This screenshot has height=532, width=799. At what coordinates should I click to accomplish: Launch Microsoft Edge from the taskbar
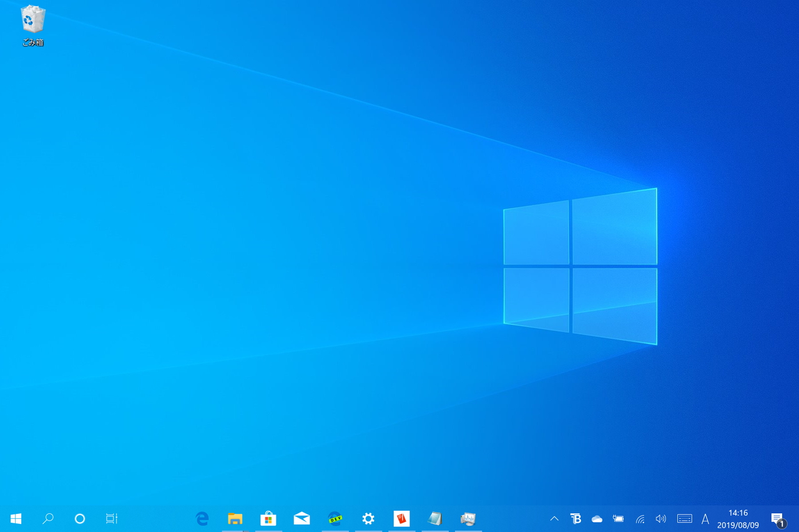click(x=202, y=518)
